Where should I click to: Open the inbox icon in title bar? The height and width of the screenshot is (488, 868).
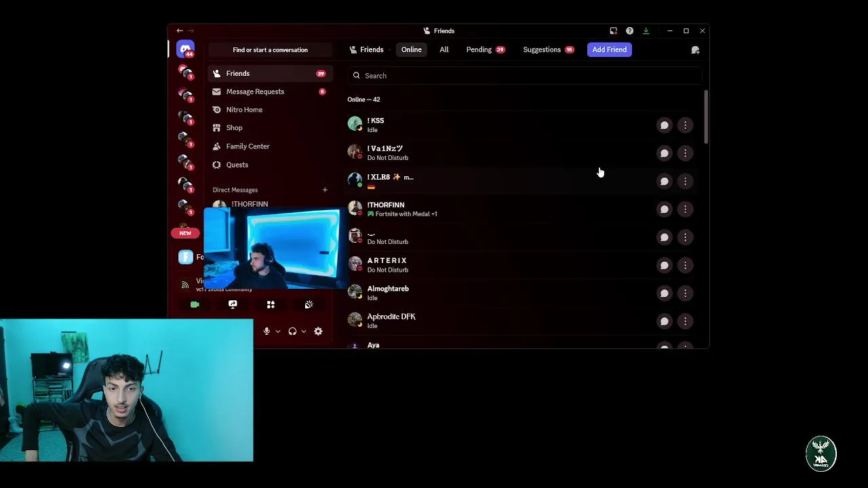tap(613, 30)
